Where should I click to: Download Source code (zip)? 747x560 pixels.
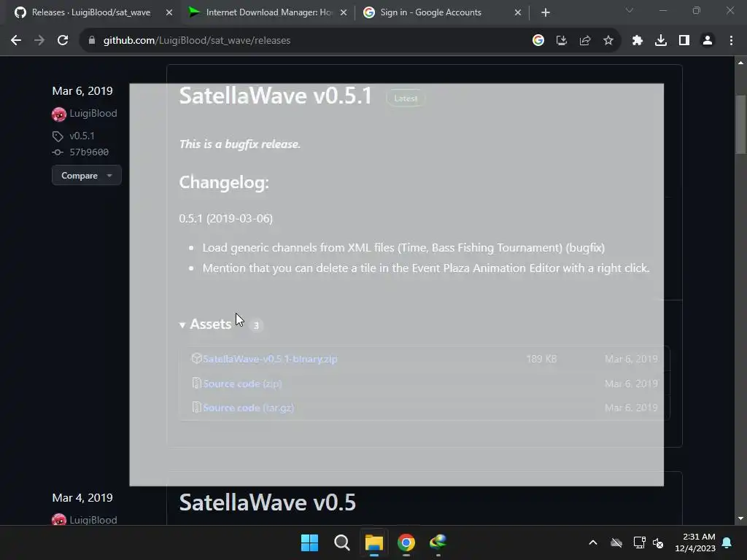(x=242, y=384)
